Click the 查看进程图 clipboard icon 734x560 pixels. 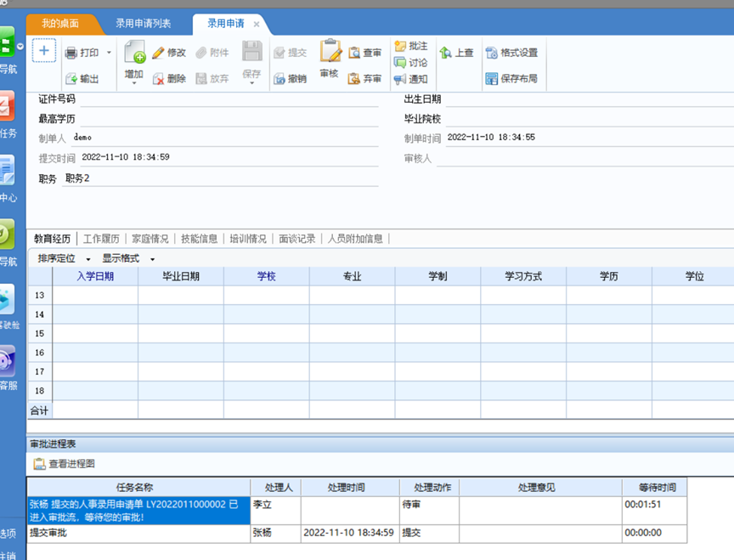tap(39, 463)
